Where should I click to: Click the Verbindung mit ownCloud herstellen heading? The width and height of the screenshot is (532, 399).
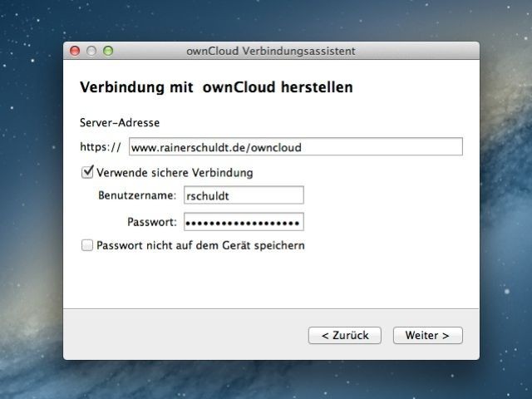tap(216, 87)
